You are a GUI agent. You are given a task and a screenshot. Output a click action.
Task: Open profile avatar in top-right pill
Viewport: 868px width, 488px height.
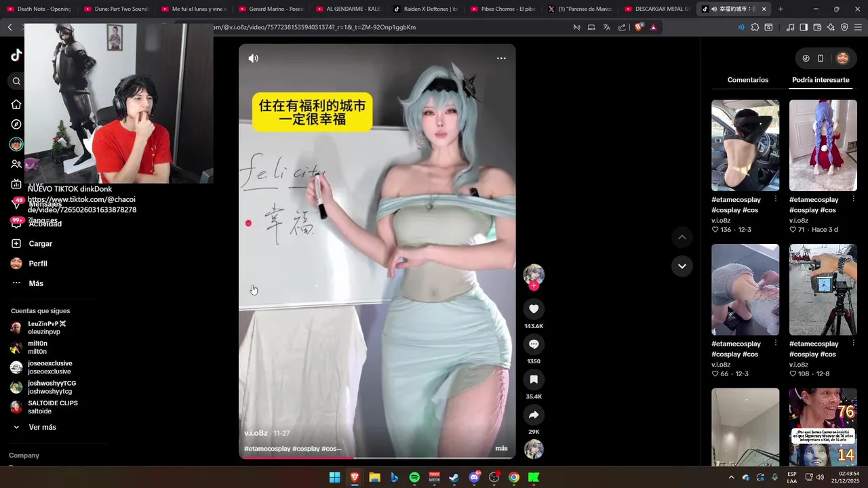click(x=842, y=58)
